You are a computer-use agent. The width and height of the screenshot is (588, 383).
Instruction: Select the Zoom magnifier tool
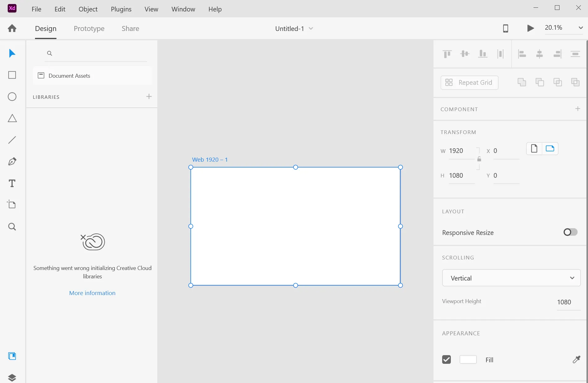[x=12, y=227]
